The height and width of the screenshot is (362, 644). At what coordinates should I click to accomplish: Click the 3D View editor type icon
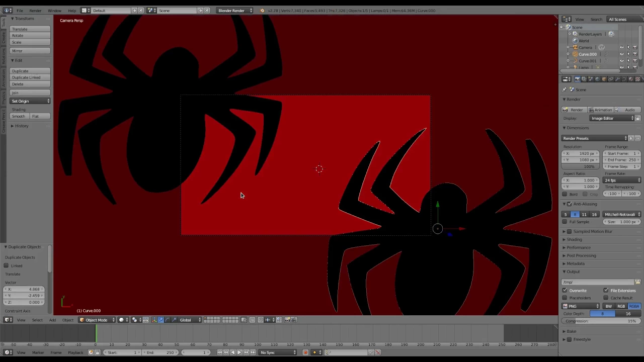point(9,320)
